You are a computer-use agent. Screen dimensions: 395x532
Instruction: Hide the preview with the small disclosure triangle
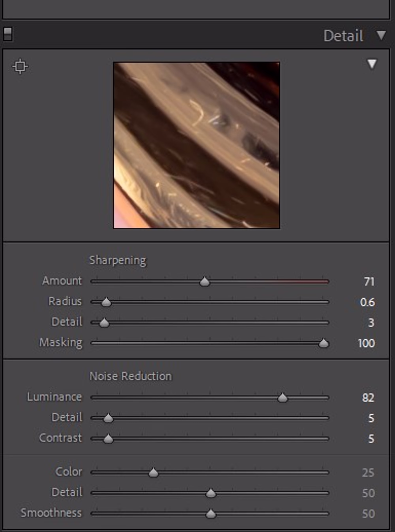372,64
